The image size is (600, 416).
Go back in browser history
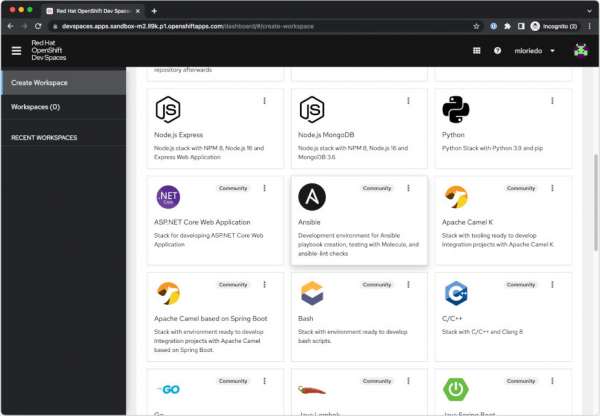11,26
